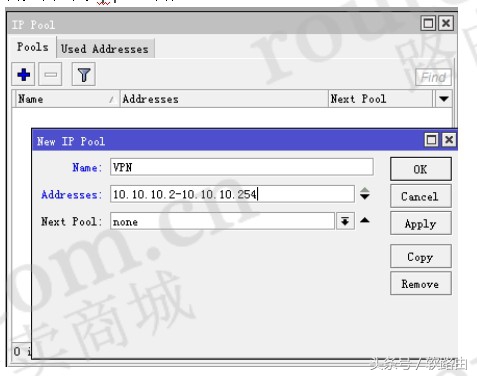Viewport: 477px width, 376px height.
Task: Focus the Find search box
Action: (x=433, y=77)
